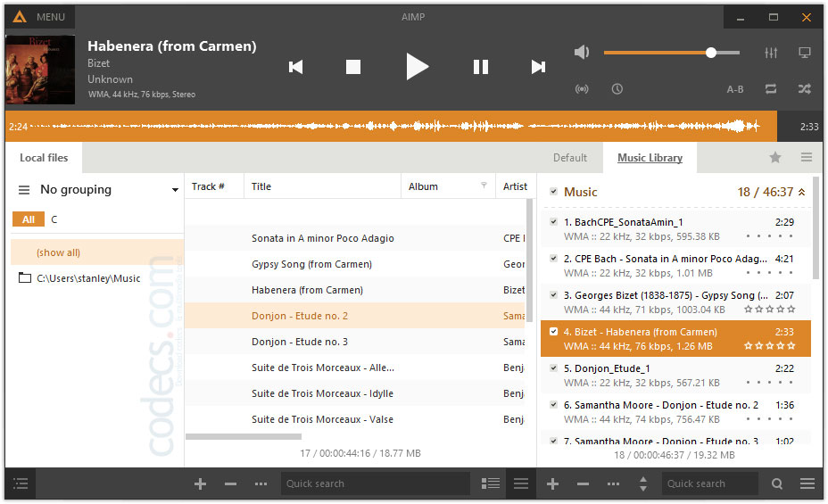This screenshot has height=504, width=828.
Task: Select (show all) entry
Action: [97, 252]
